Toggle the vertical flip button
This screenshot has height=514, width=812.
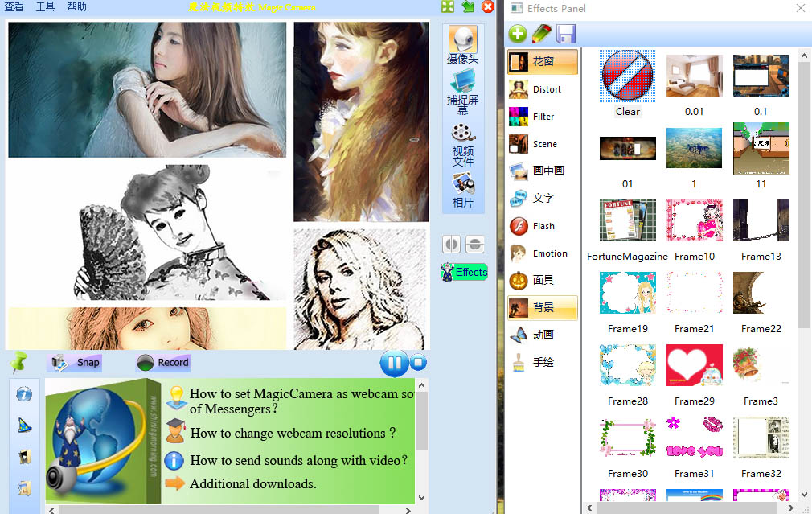tap(475, 244)
